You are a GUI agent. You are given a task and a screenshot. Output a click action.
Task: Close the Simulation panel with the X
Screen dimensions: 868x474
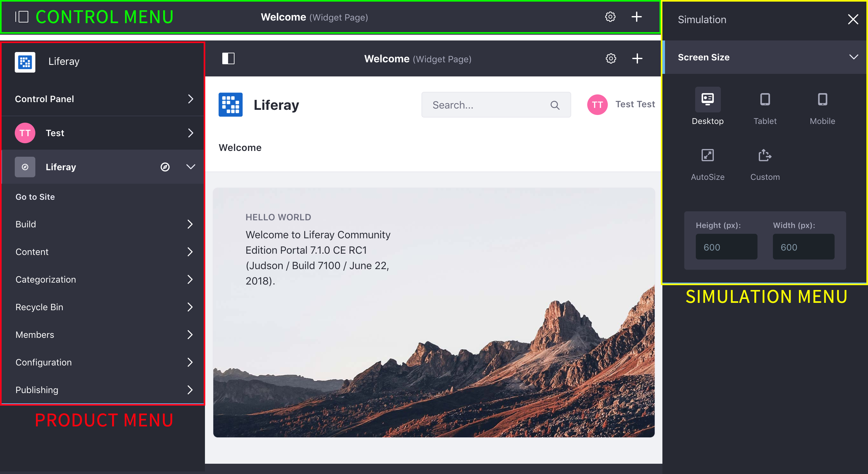tap(853, 20)
